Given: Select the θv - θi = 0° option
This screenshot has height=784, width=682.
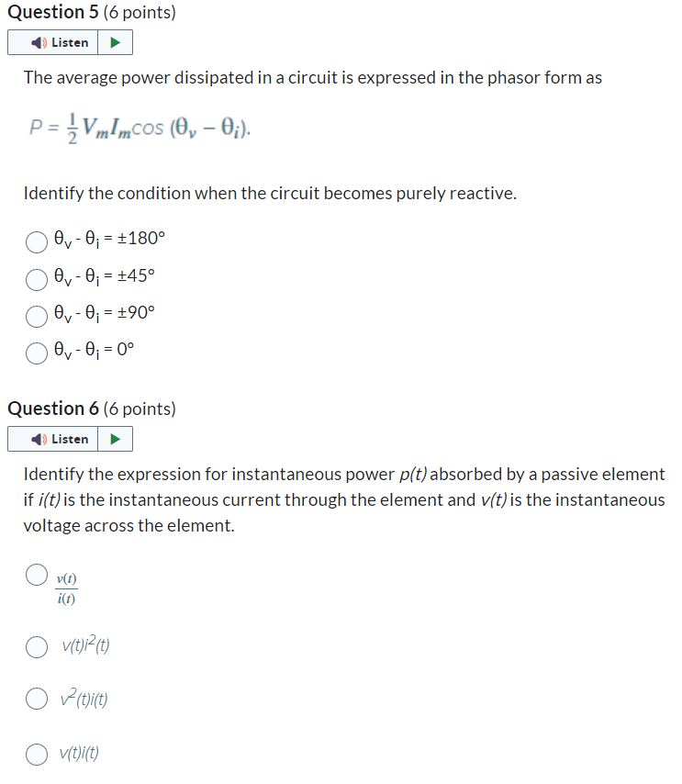Looking at the screenshot, I should 37,352.
